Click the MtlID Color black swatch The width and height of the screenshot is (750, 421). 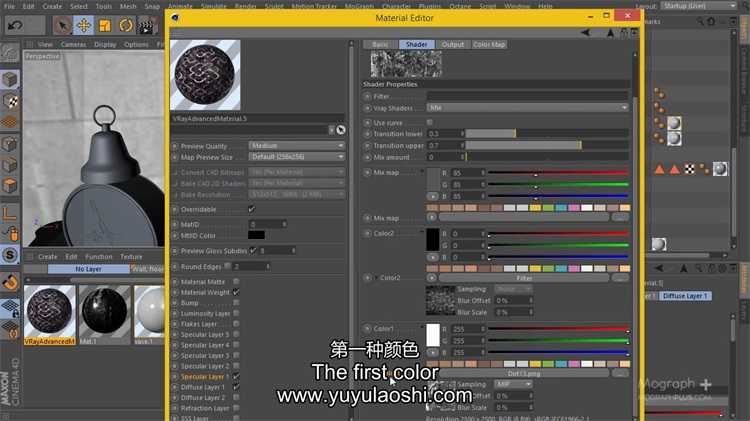tap(256, 235)
